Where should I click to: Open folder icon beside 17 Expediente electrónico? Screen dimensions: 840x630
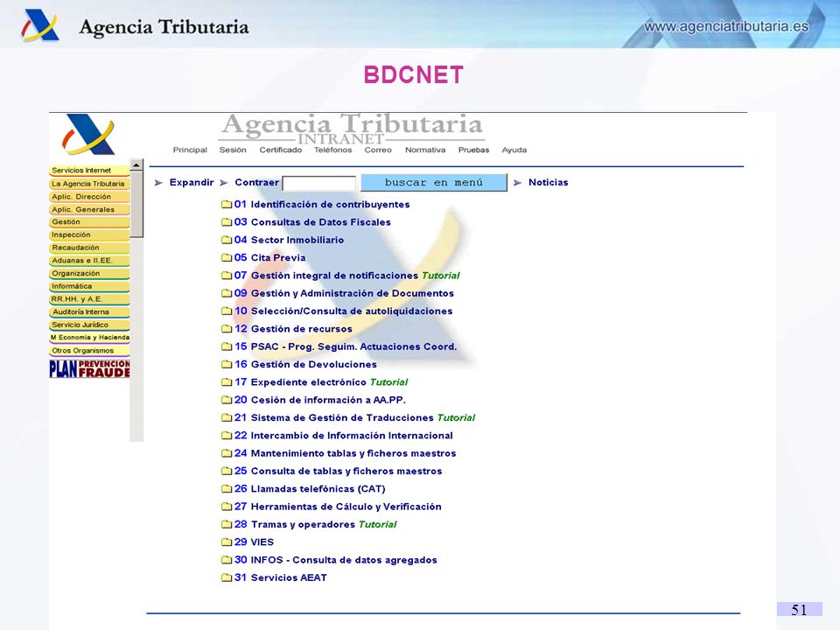(227, 382)
